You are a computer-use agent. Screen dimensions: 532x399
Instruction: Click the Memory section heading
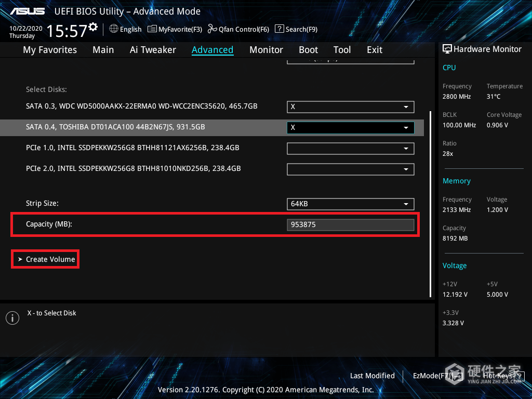456,181
